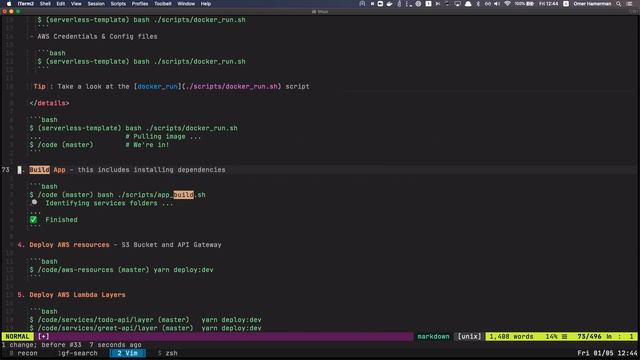Click the </details> closing tag

click(x=49, y=103)
